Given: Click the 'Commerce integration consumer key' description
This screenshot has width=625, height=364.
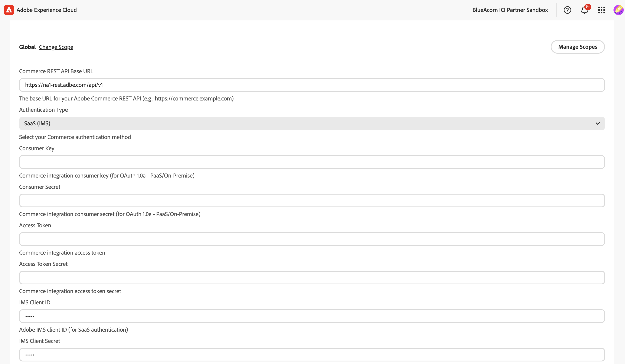Looking at the screenshot, I should (107, 175).
